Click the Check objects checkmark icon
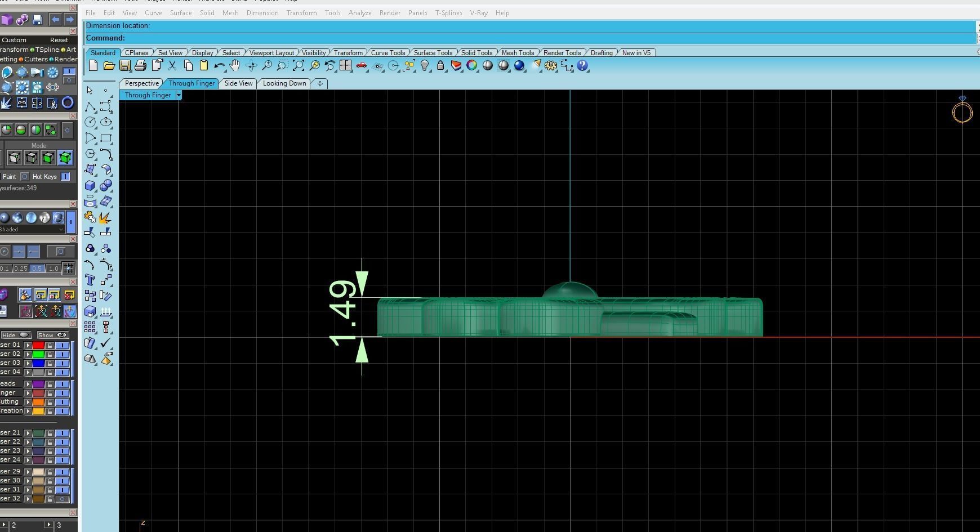980x532 pixels. pyautogui.click(x=106, y=343)
